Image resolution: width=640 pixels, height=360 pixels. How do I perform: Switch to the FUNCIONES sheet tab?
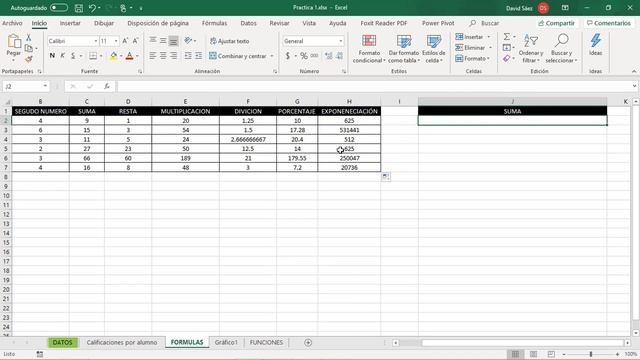266,342
